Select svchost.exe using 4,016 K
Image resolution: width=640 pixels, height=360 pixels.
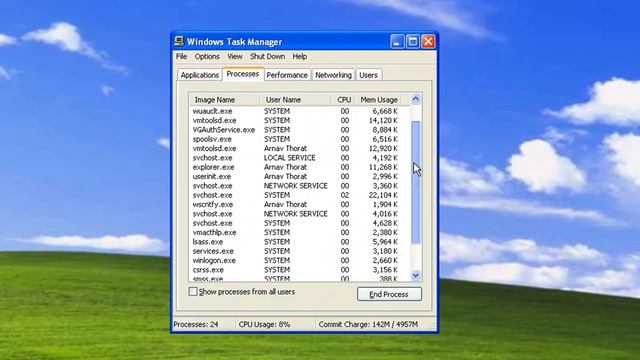[x=299, y=214]
